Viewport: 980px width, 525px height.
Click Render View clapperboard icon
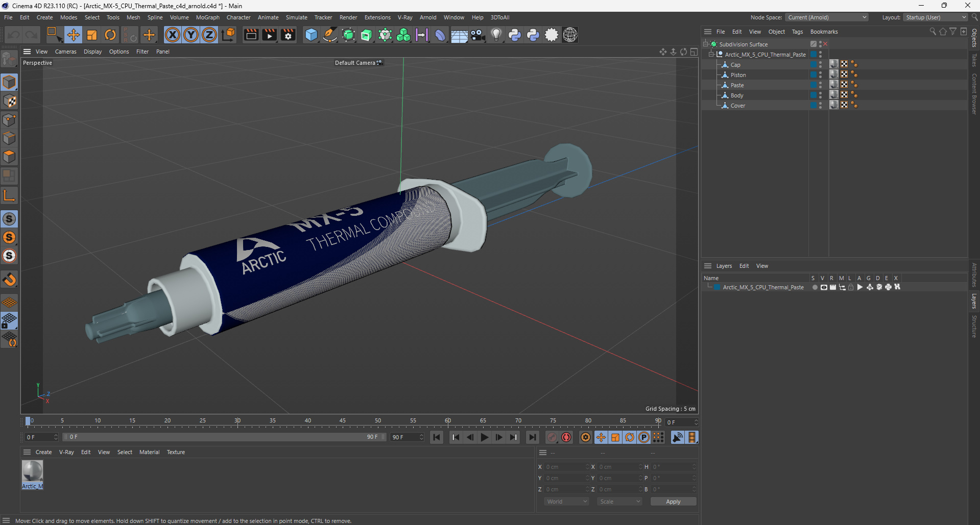point(251,35)
